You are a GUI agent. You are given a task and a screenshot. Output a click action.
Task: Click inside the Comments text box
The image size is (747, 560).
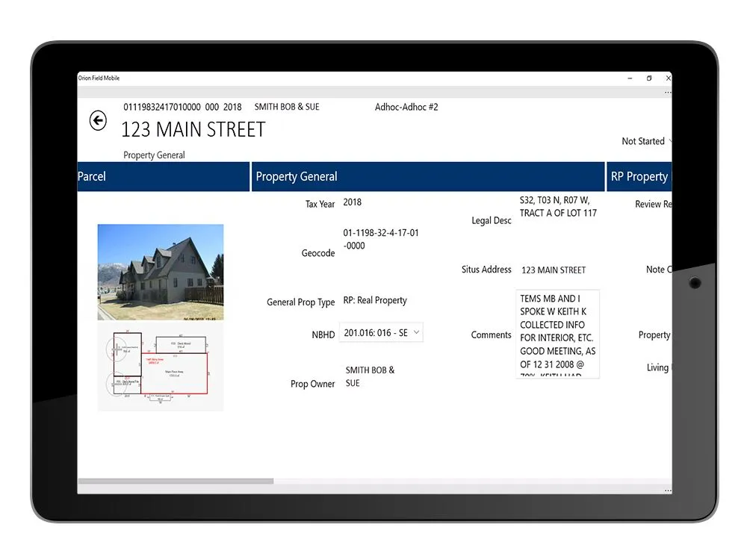coord(558,334)
